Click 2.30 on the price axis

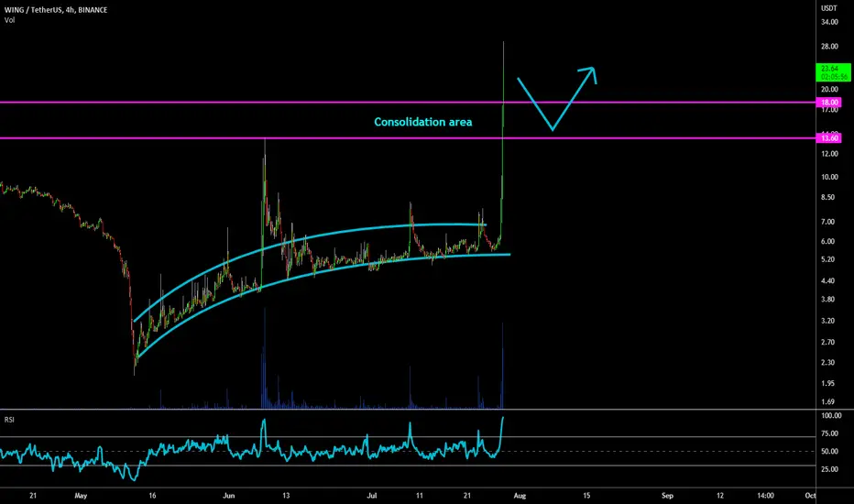click(x=827, y=362)
